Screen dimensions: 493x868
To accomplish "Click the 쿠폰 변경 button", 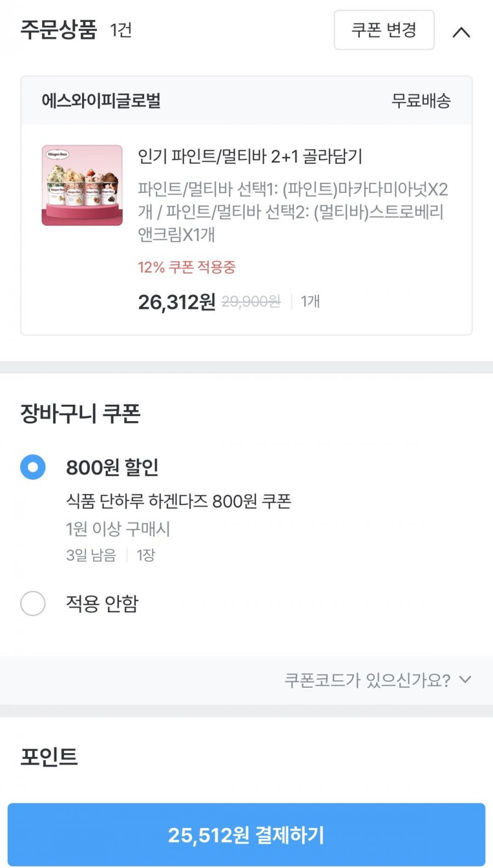I will (384, 30).
